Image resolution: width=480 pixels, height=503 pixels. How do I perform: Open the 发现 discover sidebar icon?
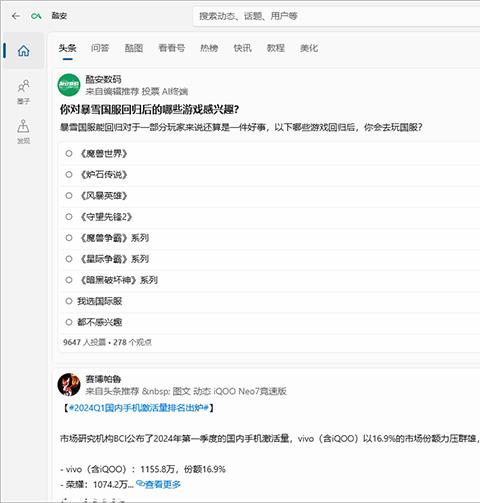click(x=23, y=132)
